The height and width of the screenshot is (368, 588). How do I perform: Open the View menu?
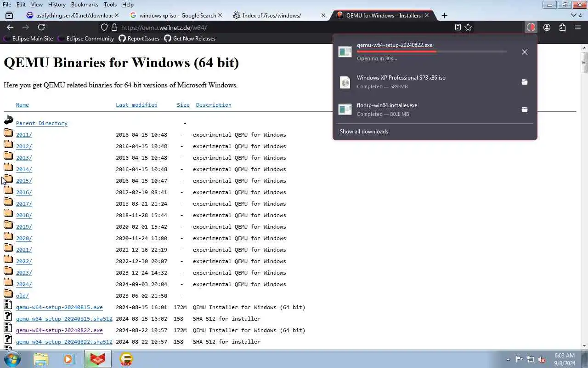37,5
